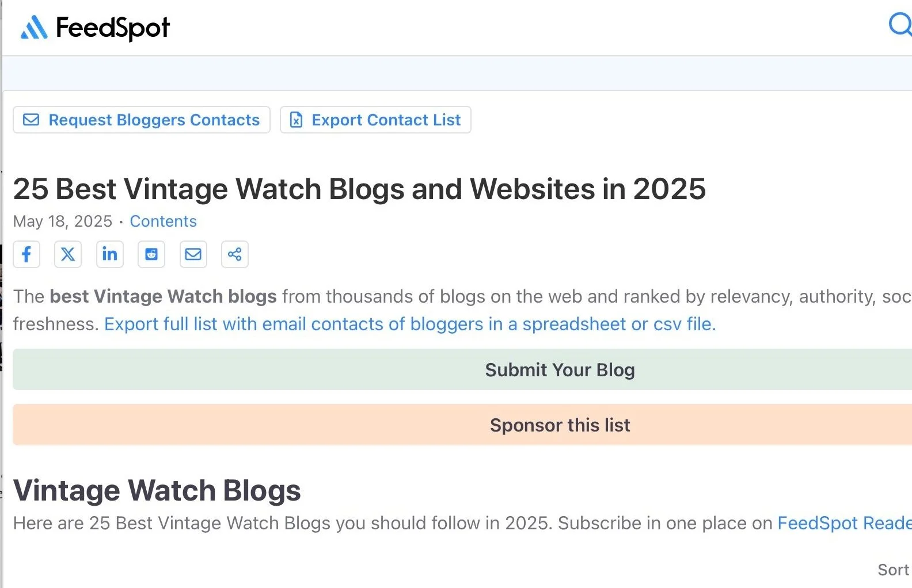Click Request Bloggers Contacts button
This screenshot has width=912, height=588.
pyautogui.click(x=142, y=120)
